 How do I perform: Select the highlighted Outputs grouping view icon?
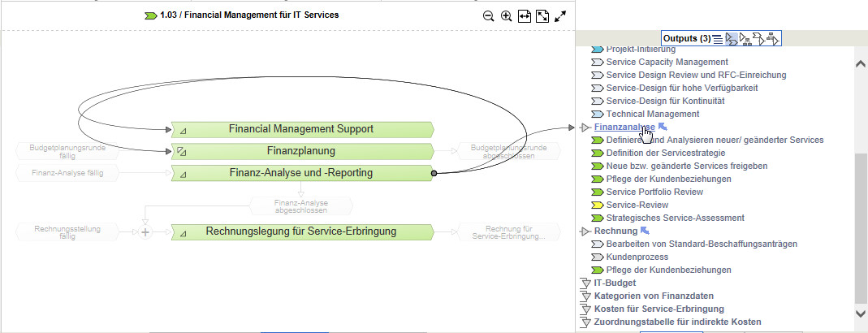[732, 38]
